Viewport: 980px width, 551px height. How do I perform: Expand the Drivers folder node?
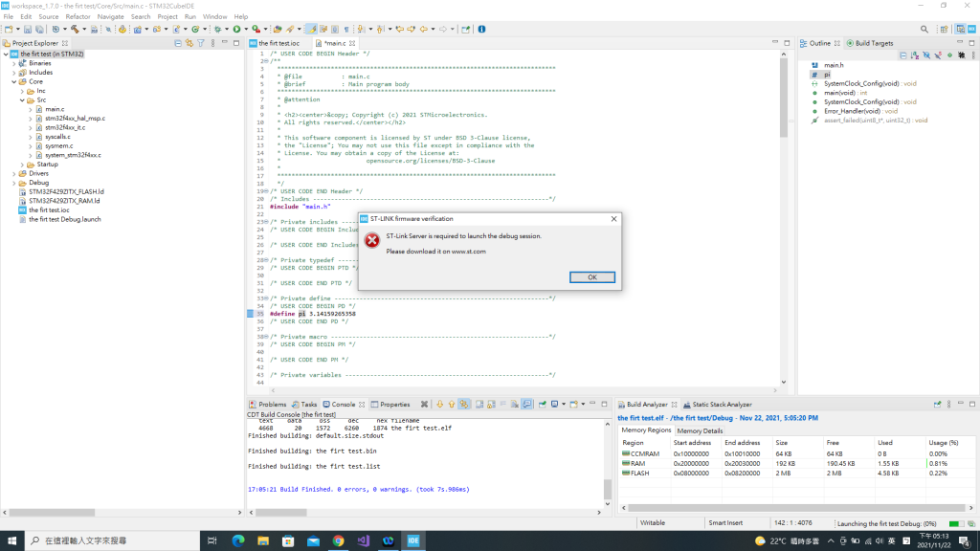pyautogui.click(x=14, y=174)
